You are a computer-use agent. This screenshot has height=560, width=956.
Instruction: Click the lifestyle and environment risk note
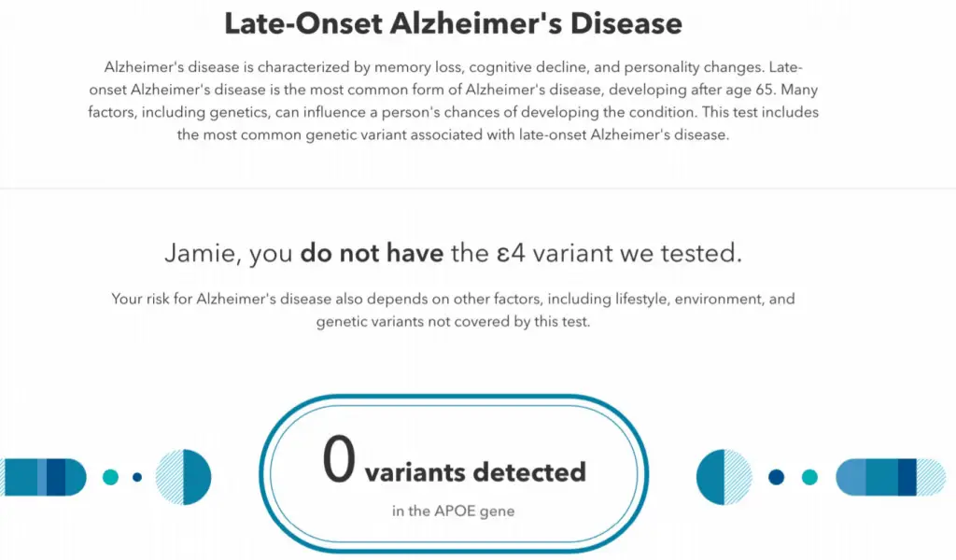coord(453,310)
